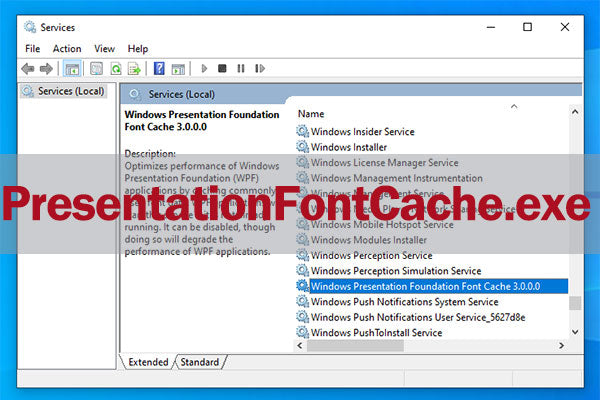The width and height of the screenshot is (600, 400).
Task: Maximize the Services window
Action: (x=527, y=27)
